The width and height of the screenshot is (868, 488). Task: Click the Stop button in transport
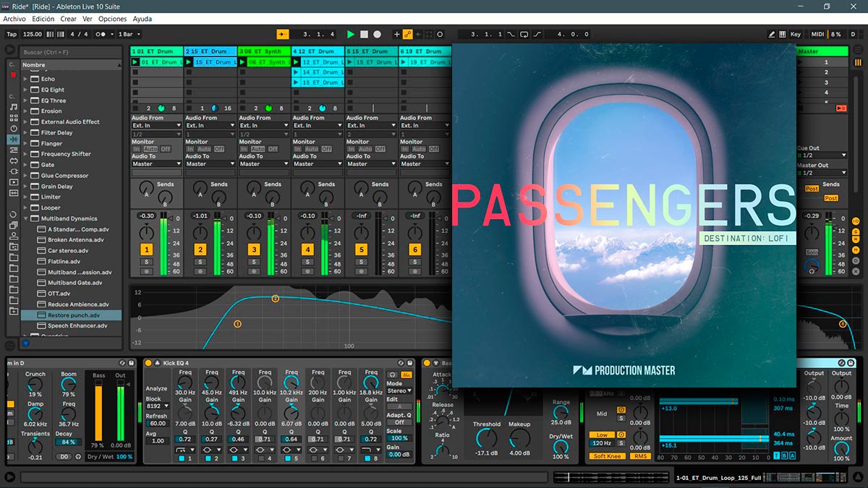[x=364, y=34]
